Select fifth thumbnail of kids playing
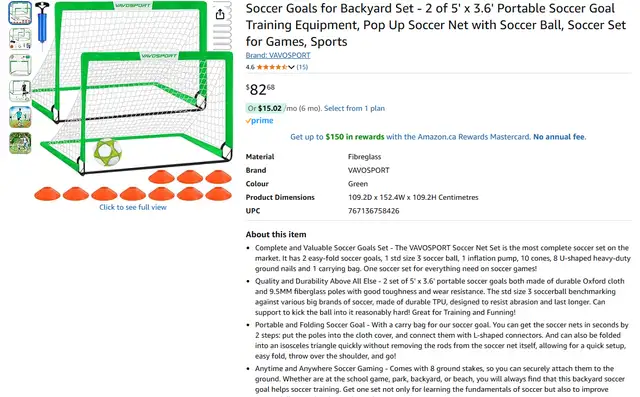 [20, 117]
